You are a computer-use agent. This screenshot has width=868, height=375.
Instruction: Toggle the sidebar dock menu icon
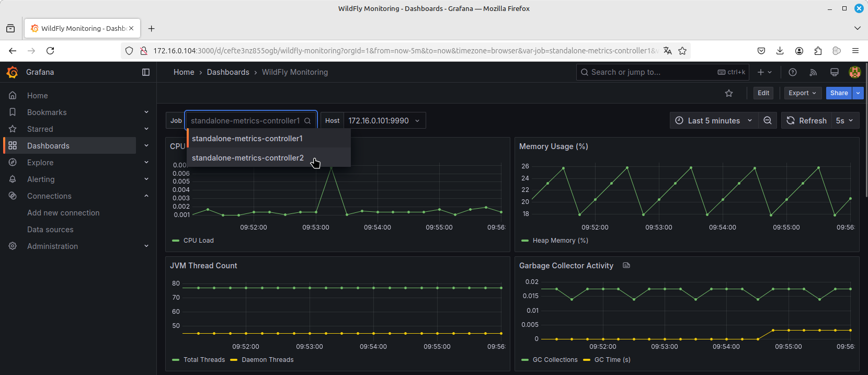[146, 72]
